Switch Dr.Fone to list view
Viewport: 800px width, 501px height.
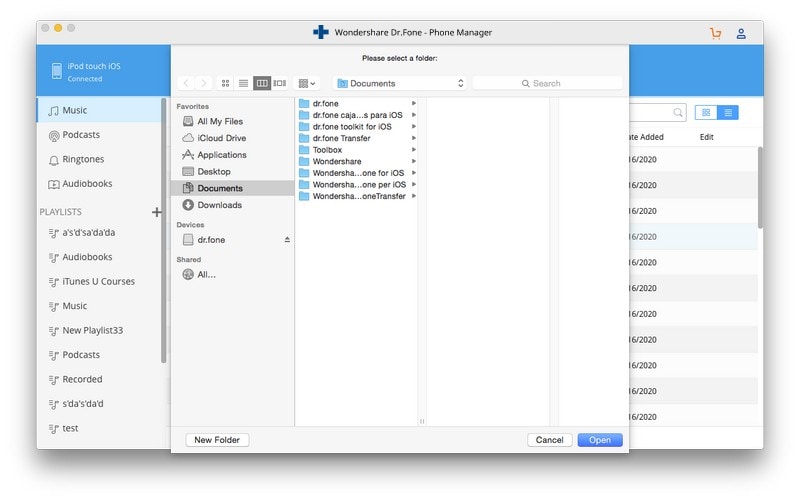[x=728, y=113]
